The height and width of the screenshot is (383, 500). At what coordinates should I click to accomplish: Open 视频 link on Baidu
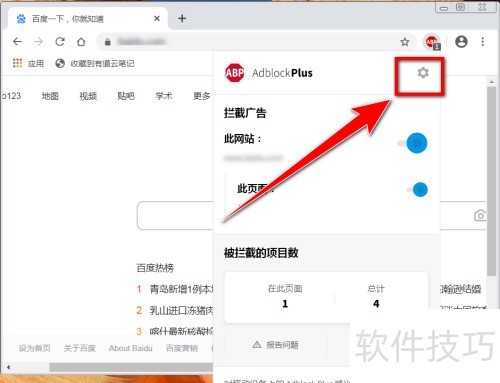(x=88, y=96)
